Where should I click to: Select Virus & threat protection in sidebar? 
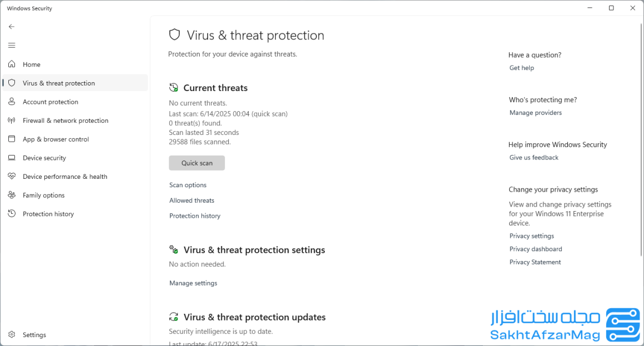click(75, 83)
